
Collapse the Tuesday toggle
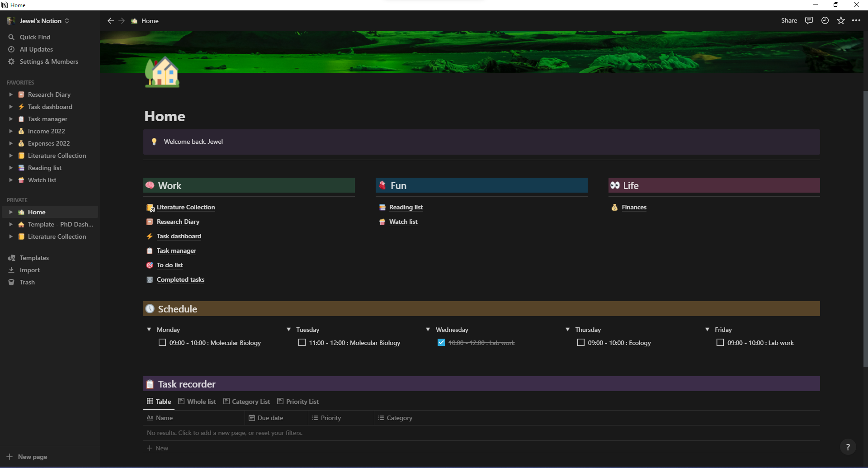coord(288,330)
